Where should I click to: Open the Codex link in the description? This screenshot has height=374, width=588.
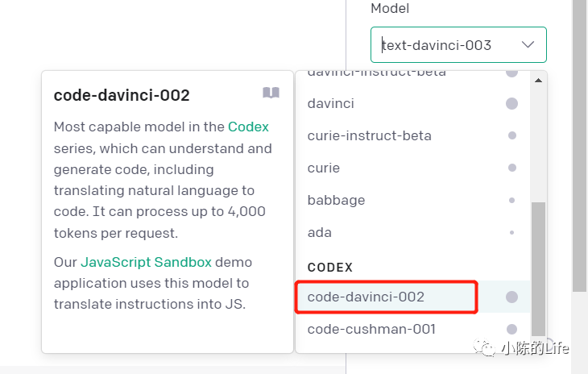tap(248, 127)
